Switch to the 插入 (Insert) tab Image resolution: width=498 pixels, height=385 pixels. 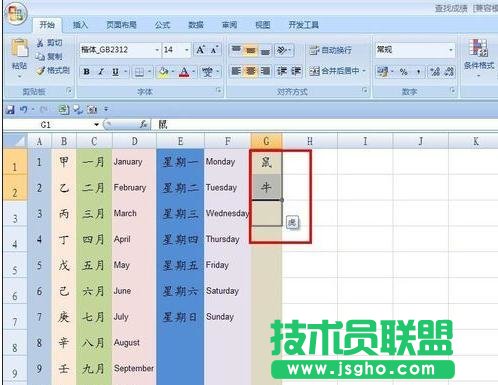80,25
